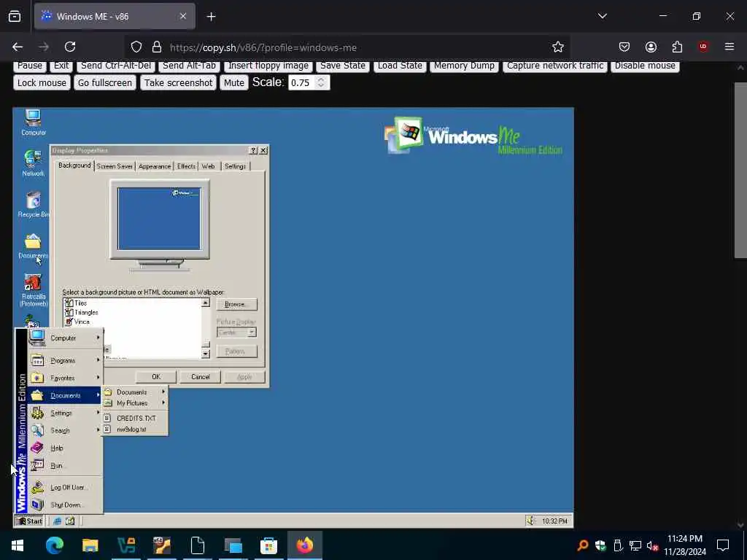Switch to the Screen Saver tab
This screenshot has height=560, width=747.
pos(115,166)
